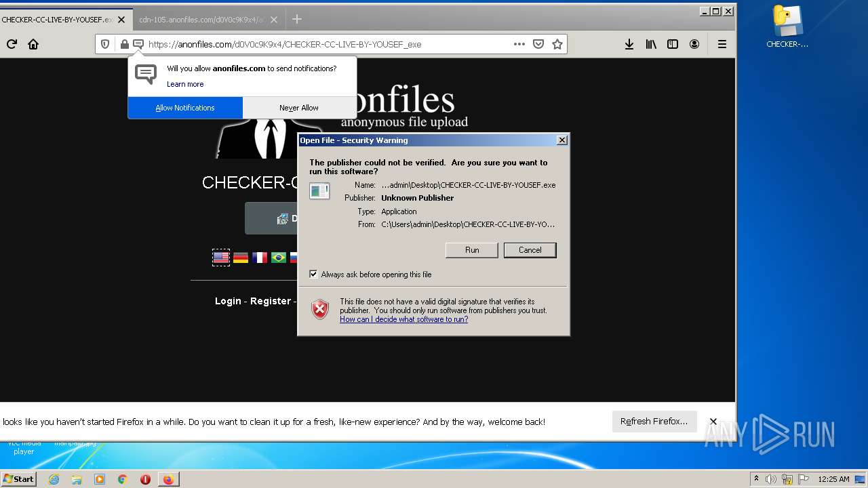Open network tray icon

pos(787,479)
